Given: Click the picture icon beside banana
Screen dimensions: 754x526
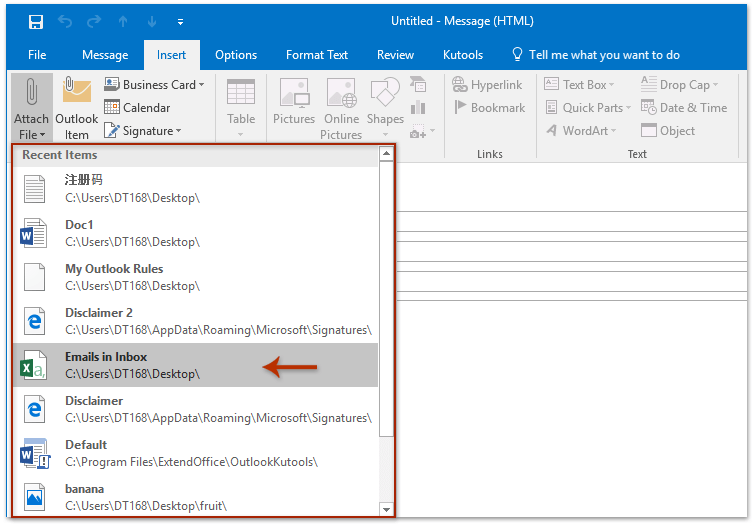Looking at the screenshot, I should [35, 497].
